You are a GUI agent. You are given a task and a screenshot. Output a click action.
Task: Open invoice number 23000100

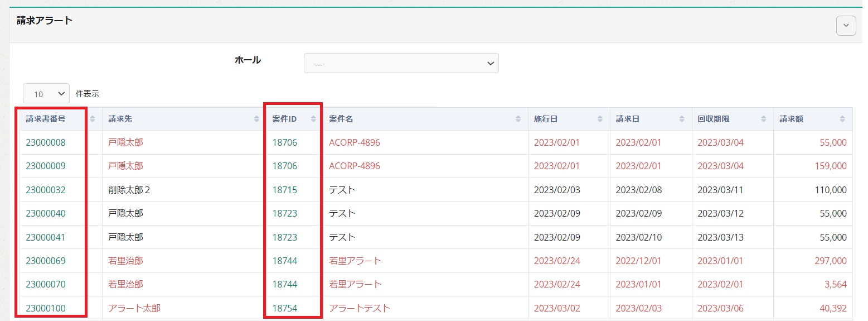pos(46,308)
